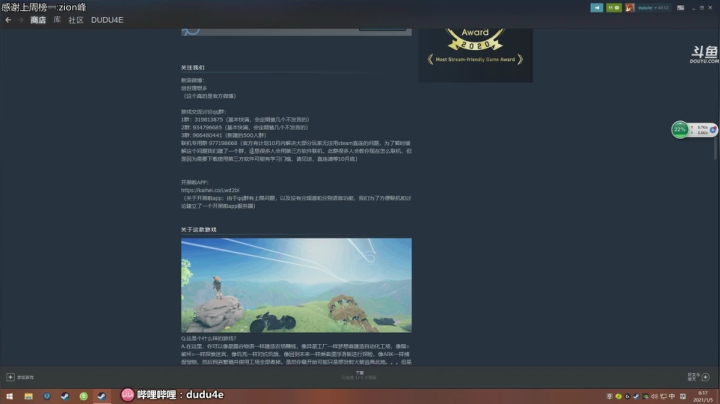Click the group 2 number 934796685 line
This screenshot has width=720, height=404.
click(245, 127)
